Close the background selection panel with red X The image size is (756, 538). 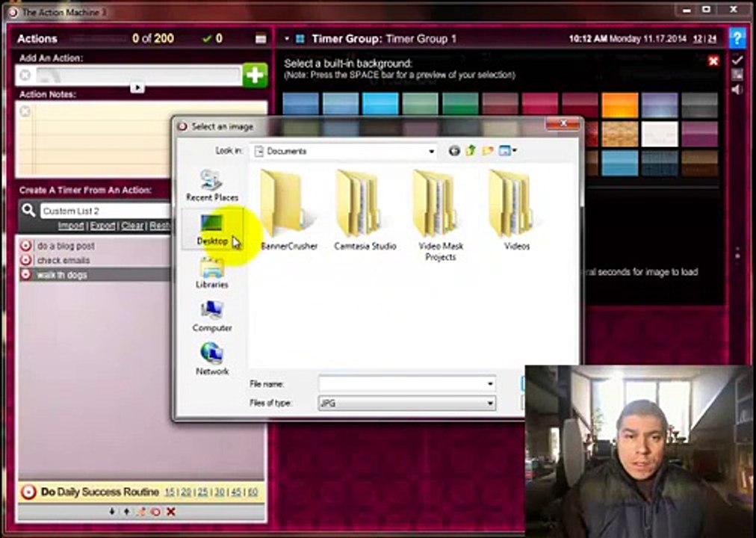pos(713,61)
